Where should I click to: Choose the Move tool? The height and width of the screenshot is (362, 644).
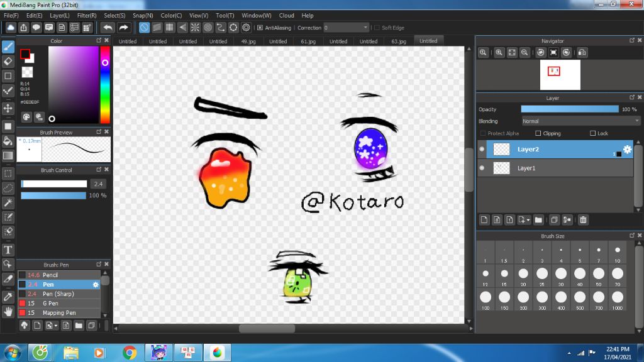point(8,108)
